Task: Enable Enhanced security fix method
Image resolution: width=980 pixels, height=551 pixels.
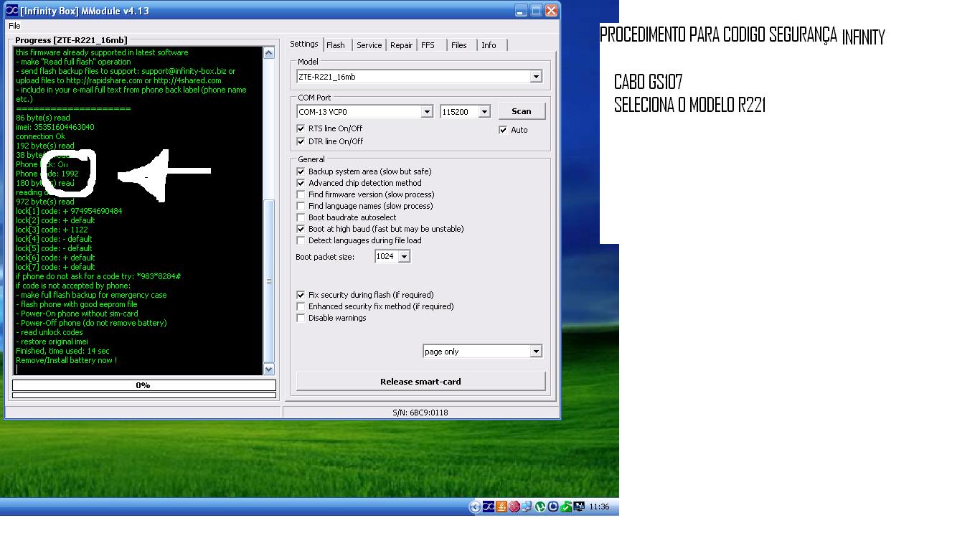Action: click(301, 306)
